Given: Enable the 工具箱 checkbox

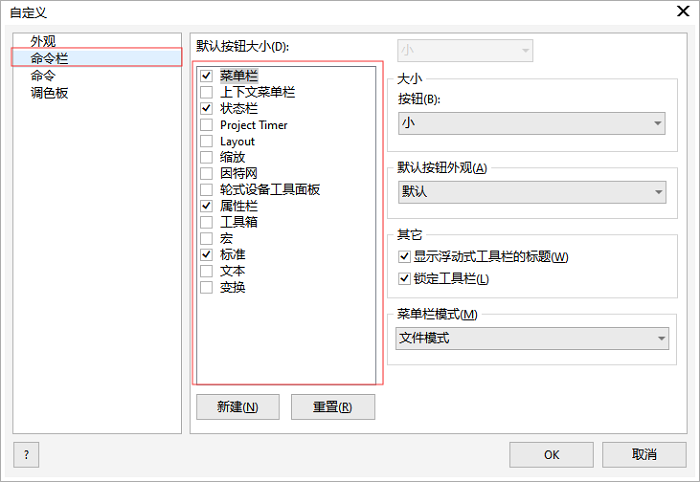Looking at the screenshot, I should 206,222.
